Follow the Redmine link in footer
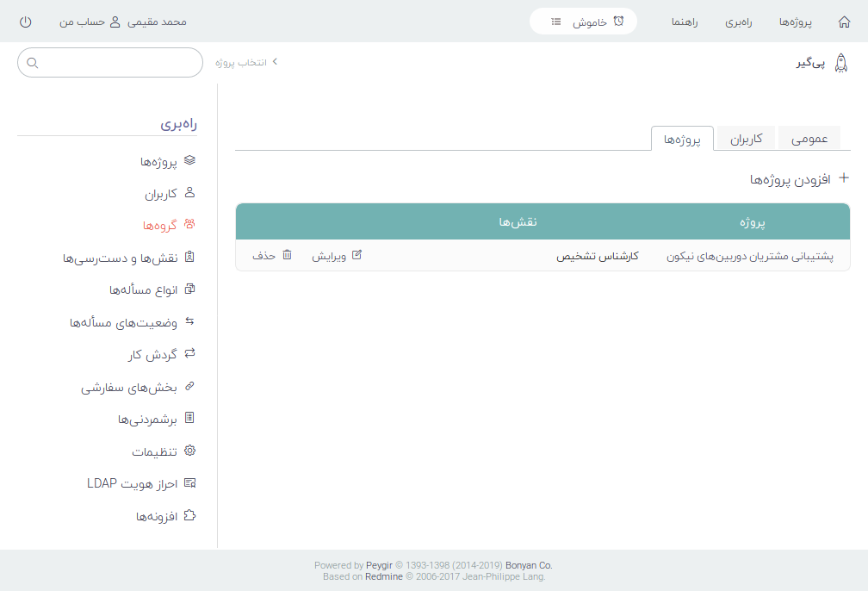This screenshot has width=868, height=591. 384,577
